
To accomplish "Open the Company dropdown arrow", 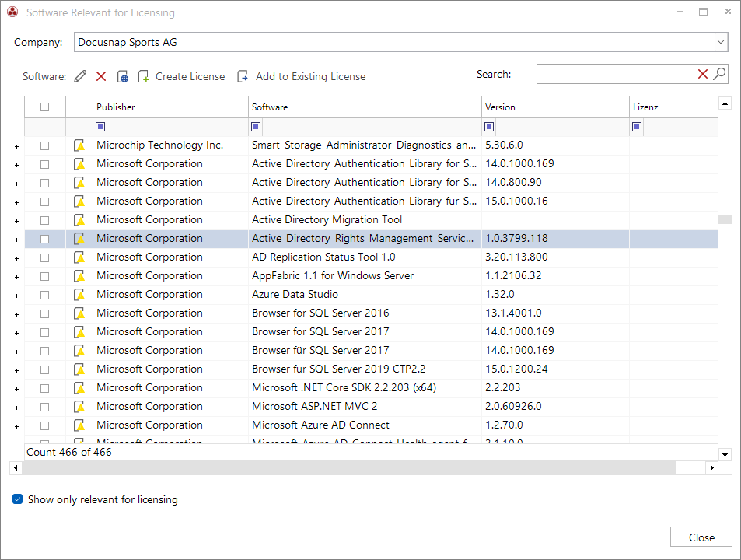I will 721,42.
